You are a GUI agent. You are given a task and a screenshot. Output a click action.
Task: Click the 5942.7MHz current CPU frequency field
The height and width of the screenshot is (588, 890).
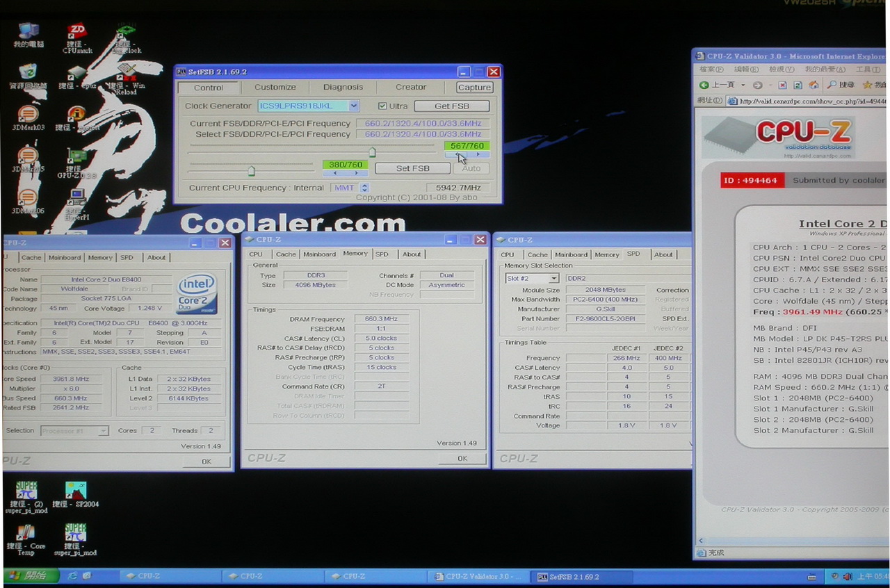[x=458, y=188]
